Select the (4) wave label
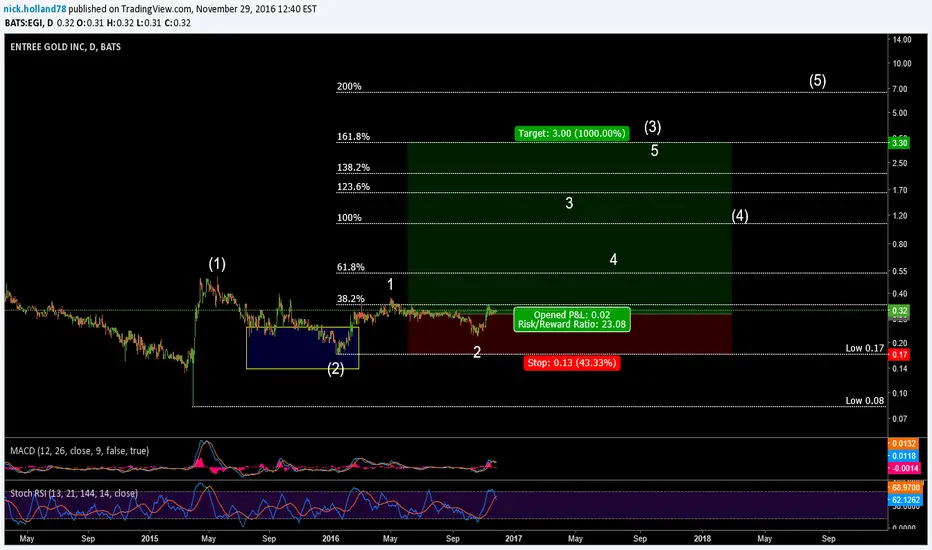This screenshot has width=932, height=550. point(740,215)
